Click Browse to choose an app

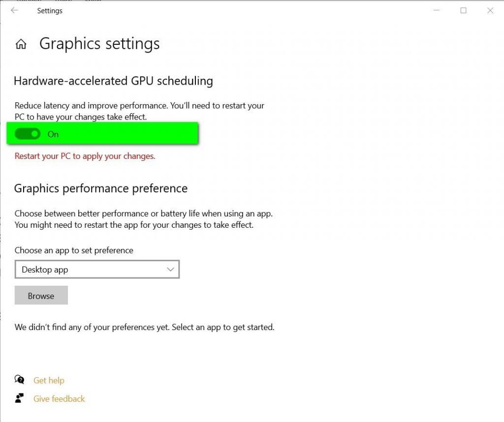tap(41, 296)
